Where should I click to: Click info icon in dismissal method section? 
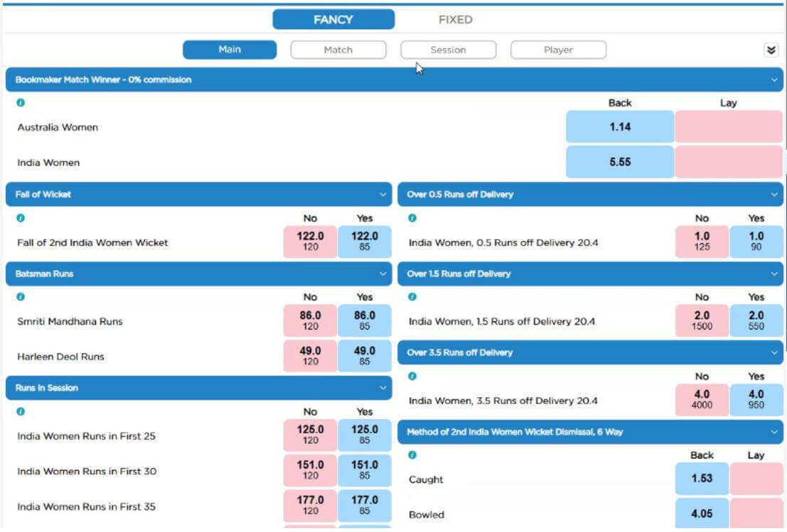click(411, 455)
